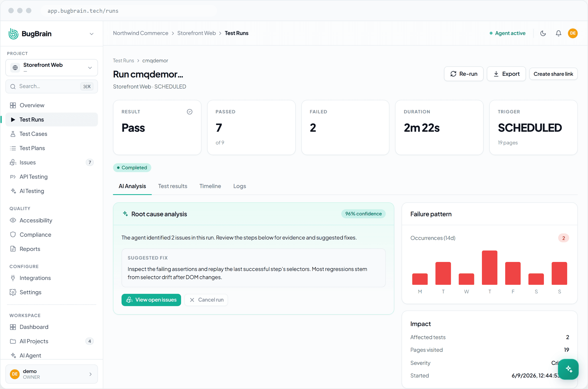The height and width of the screenshot is (389, 588).
Task: Click the API Testing icon
Action: pyautogui.click(x=13, y=177)
